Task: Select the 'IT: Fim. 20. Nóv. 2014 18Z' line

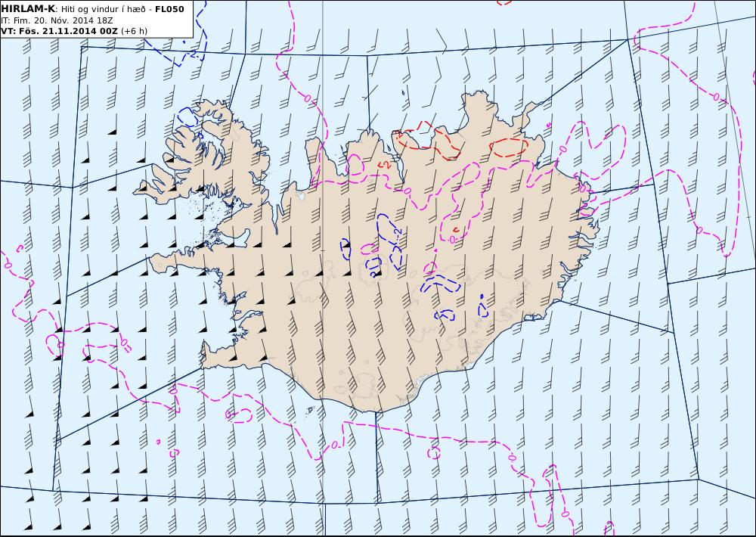Action: coord(57,20)
